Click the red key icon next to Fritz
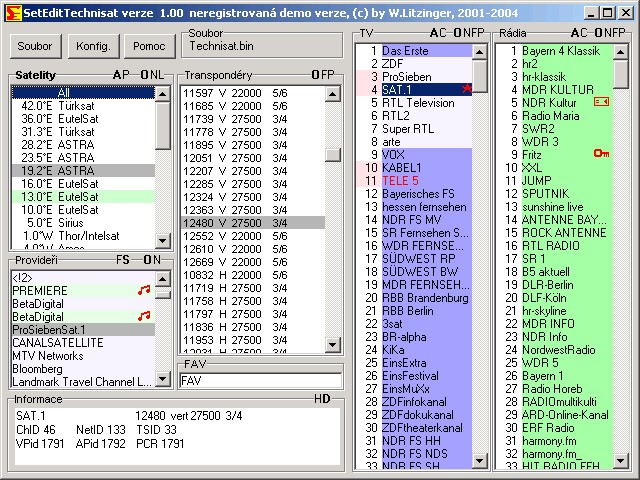Viewport: 640px width, 480px height. click(601, 154)
